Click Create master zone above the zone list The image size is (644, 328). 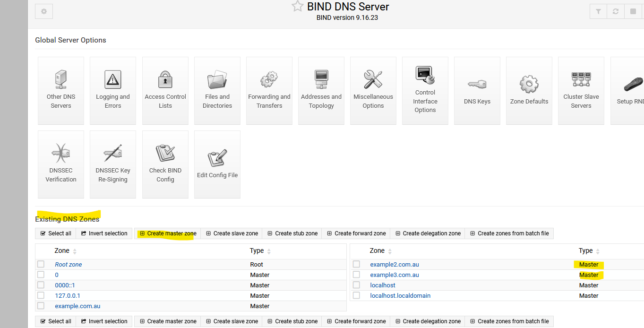tap(168, 233)
